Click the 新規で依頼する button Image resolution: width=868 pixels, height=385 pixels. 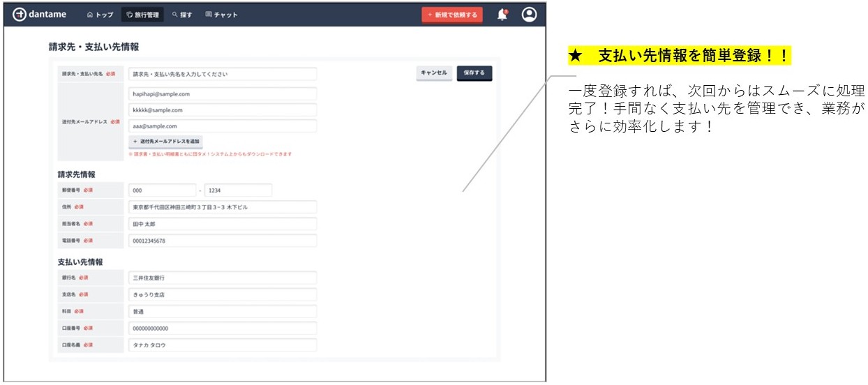coord(452,15)
